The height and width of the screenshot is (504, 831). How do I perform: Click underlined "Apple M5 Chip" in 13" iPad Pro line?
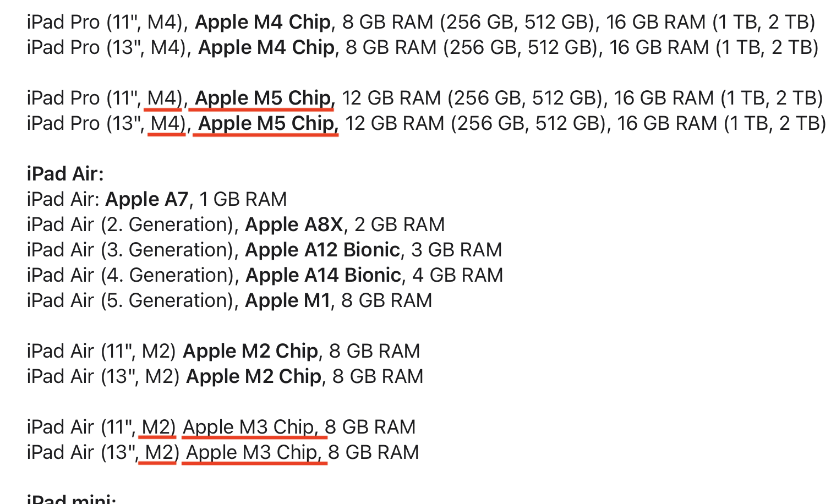pos(266,123)
